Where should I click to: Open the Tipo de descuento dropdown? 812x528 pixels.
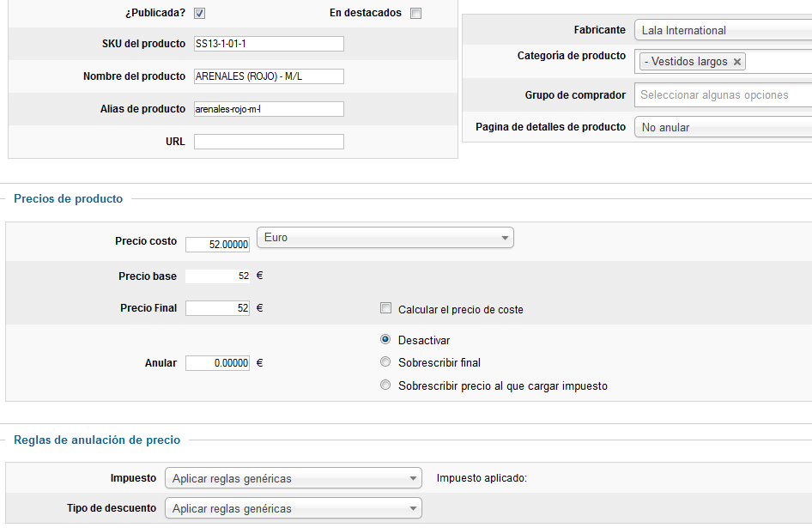pyautogui.click(x=293, y=508)
